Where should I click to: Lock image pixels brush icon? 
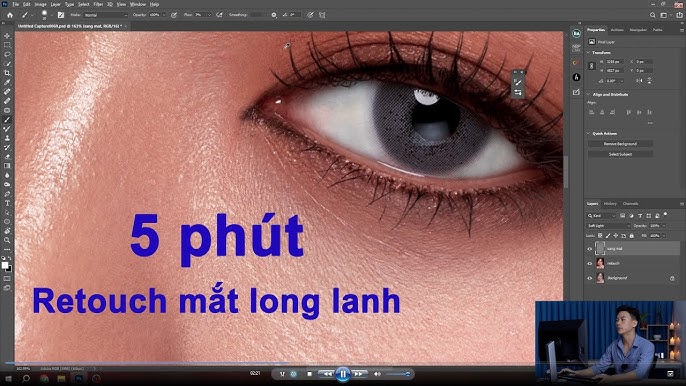pyautogui.click(x=608, y=235)
